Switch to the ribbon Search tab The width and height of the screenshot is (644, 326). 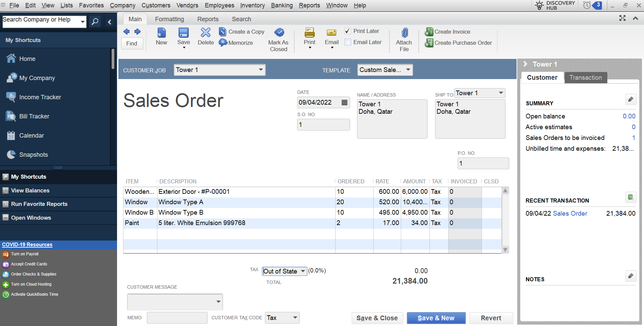(x=241, y=19)
